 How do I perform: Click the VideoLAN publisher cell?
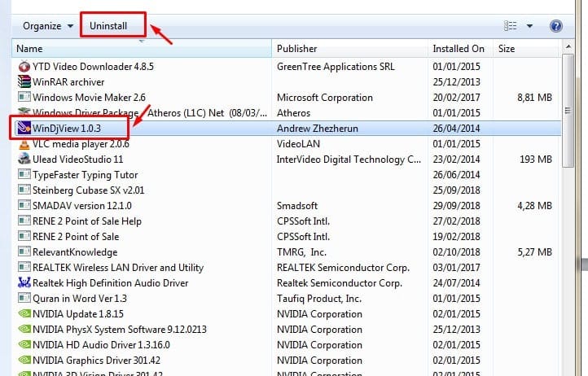(x=298, y=143)
